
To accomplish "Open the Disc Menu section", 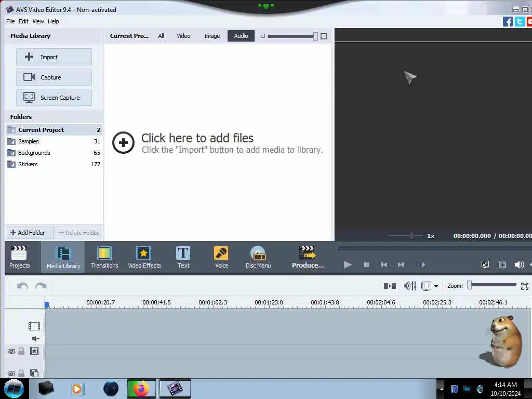I will click(x=258, y=257).
